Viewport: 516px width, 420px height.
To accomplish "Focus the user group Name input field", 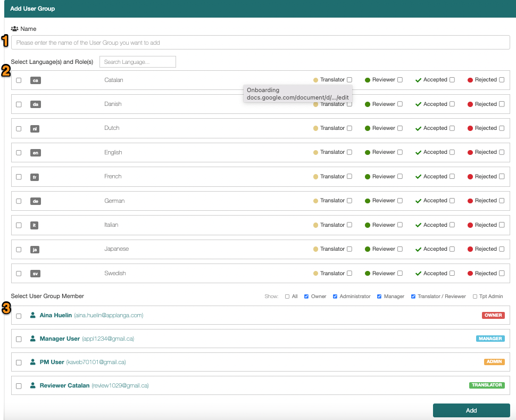I will 260,43.
